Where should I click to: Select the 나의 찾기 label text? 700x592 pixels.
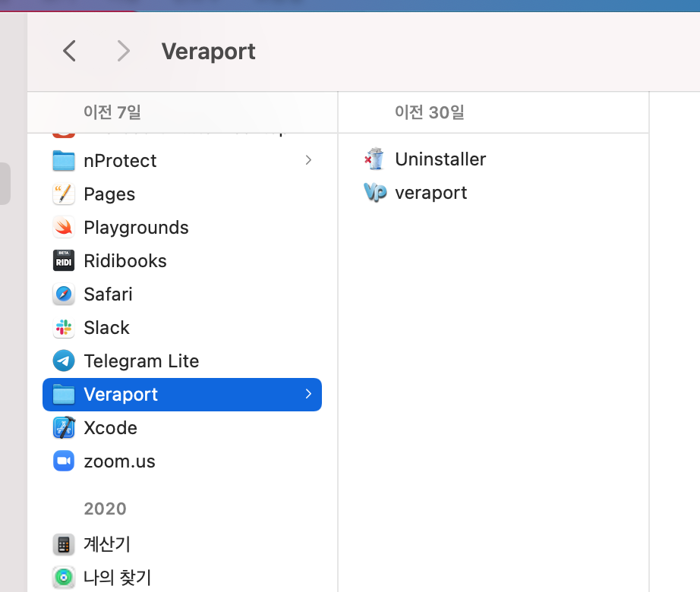tap(118, 578)
